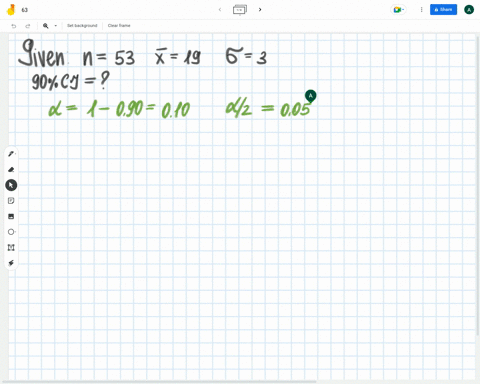Viewport: 480px width, 384px height.
Task: Add a text box
Action: pos(11,247)
